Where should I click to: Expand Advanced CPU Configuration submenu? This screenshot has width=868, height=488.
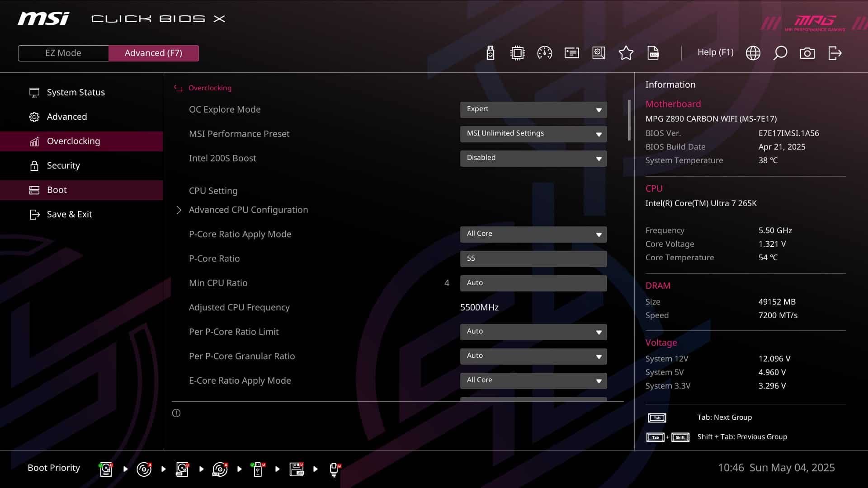[x=248, y=210]
